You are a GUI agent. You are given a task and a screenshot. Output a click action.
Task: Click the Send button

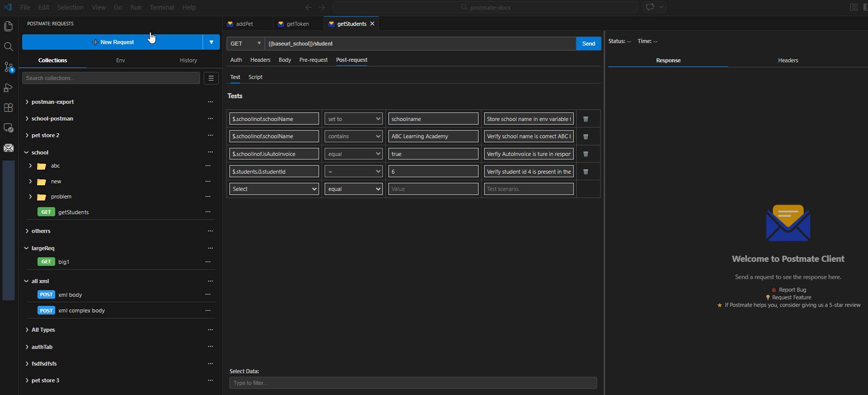point(588,44)
